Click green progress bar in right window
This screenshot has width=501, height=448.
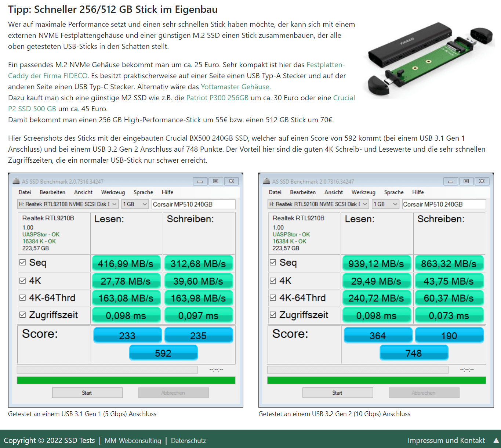click(x=377, y=380)
